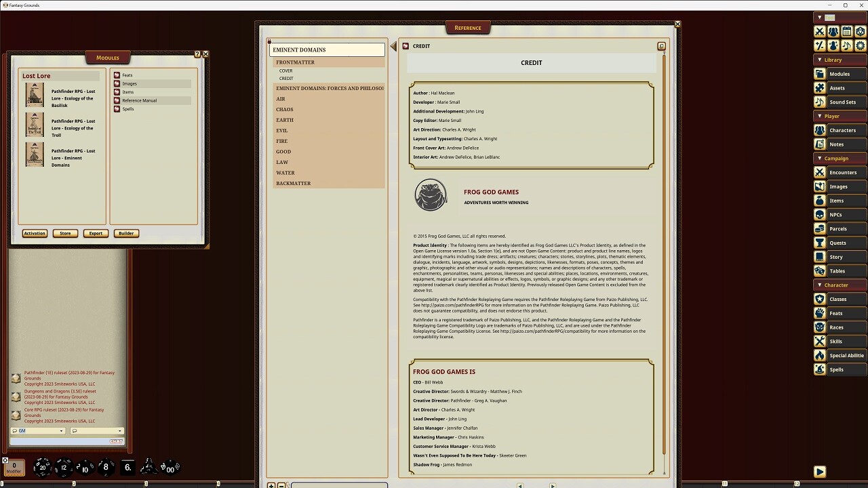Open the party sheet icon
The height and width of the screenshot is (488, 868).
coord(833,31)
